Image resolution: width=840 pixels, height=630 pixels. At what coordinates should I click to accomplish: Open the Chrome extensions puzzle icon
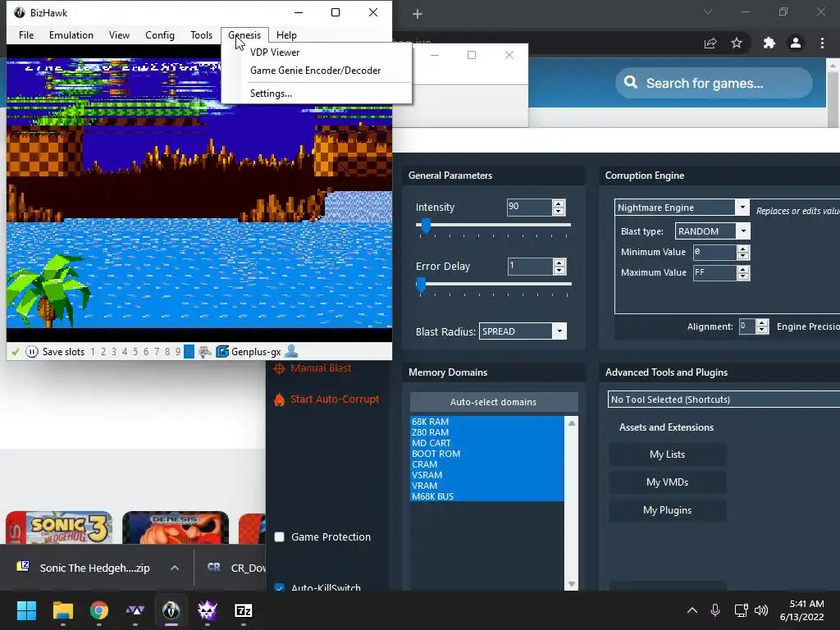click(769, 43)
